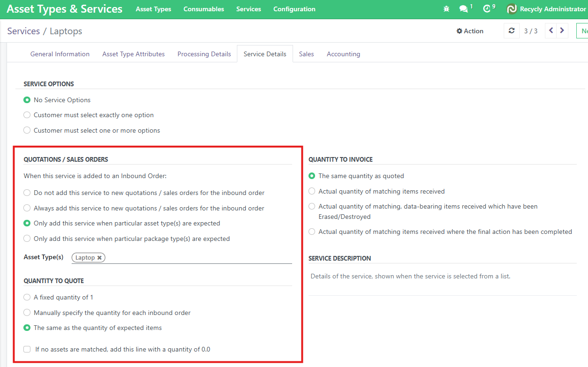Select 'Customer must select exactly one option'
Image resolution: width=588 pixels, height=367 pixels.
[x=27, y=115]
